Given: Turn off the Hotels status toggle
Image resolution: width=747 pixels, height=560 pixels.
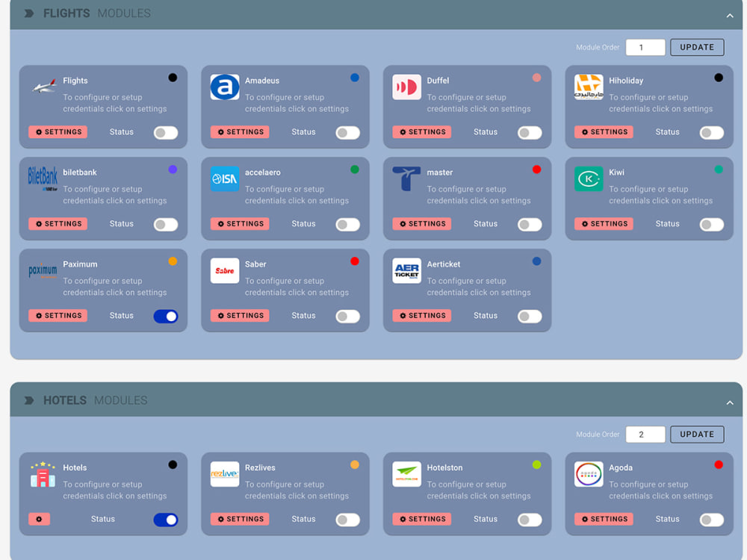Looking at the screenshot, I should point(166,520).
